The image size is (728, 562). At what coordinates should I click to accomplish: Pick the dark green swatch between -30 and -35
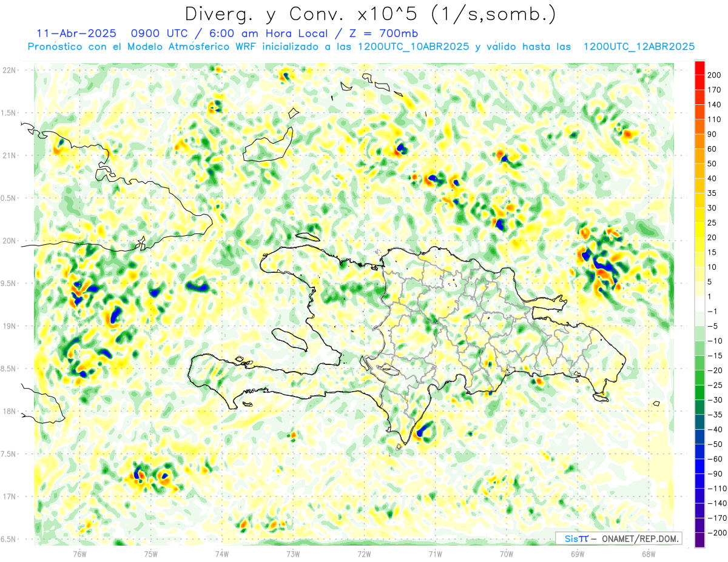(699, 407)
